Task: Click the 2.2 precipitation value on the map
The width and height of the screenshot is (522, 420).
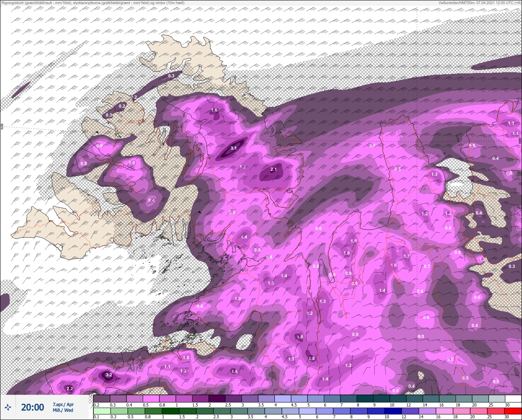Action: [69, 389]
